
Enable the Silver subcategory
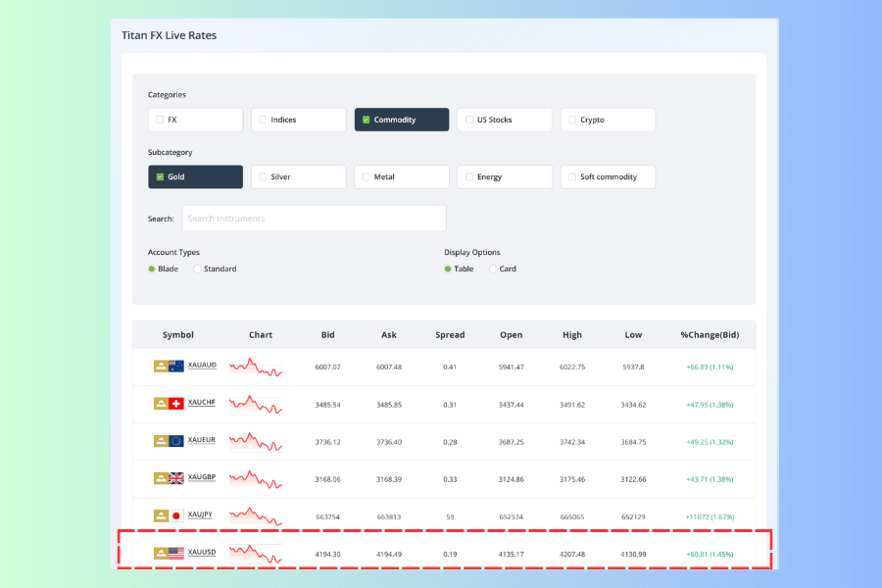(299, 176)
